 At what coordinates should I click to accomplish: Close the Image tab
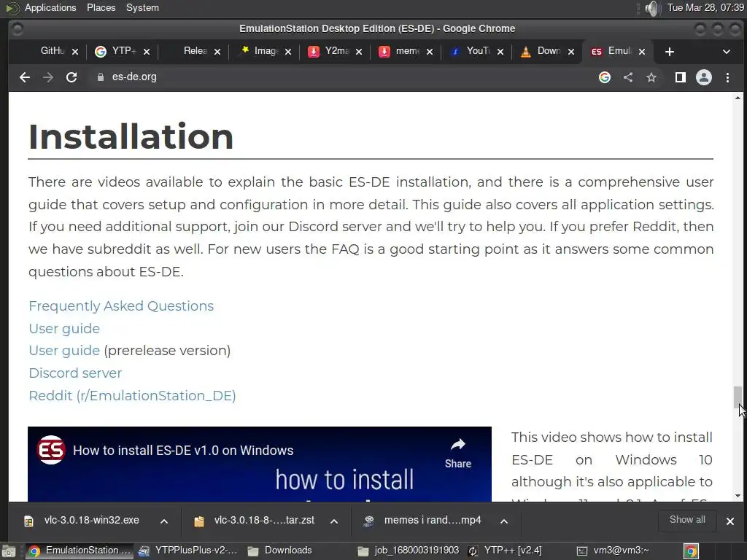tap(288, 52)
